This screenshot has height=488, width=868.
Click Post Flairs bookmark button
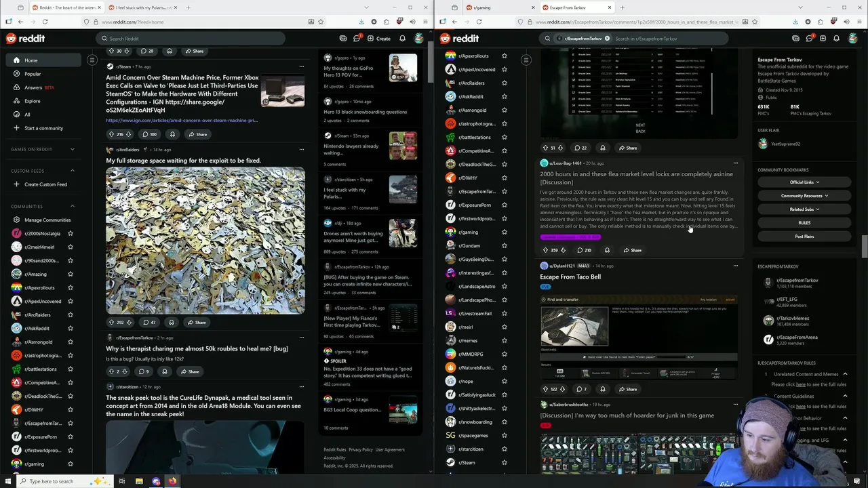tap(804, 237)
